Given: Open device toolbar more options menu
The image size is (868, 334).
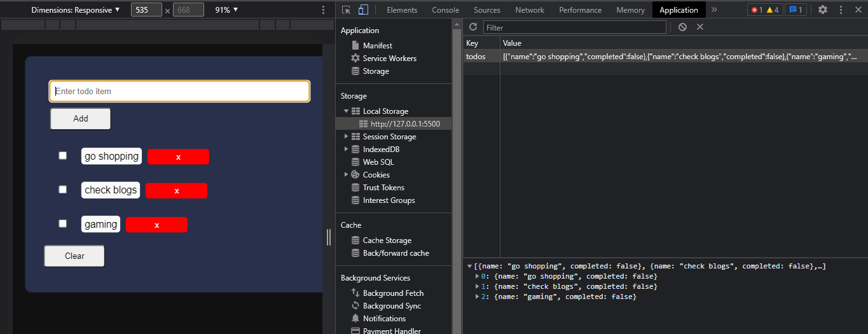Looking at the screenshot, I should tap(323, 10).
